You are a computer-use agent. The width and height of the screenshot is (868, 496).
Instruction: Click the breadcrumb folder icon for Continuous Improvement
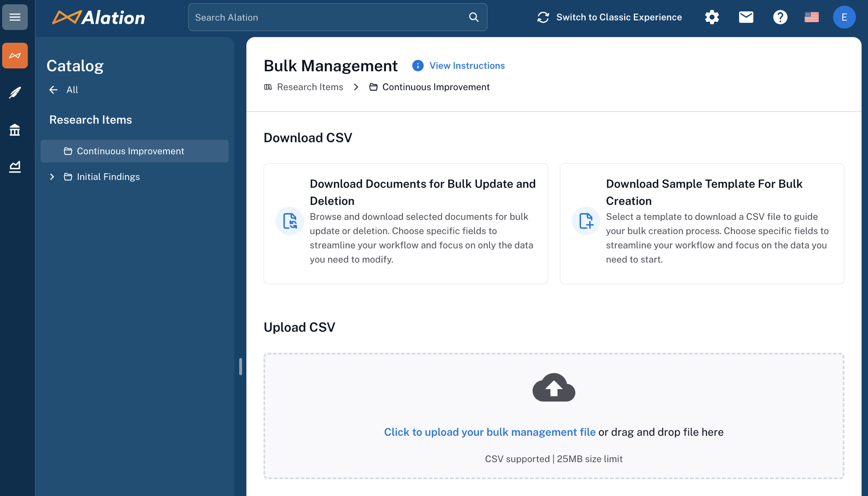(x=373, y=87)
